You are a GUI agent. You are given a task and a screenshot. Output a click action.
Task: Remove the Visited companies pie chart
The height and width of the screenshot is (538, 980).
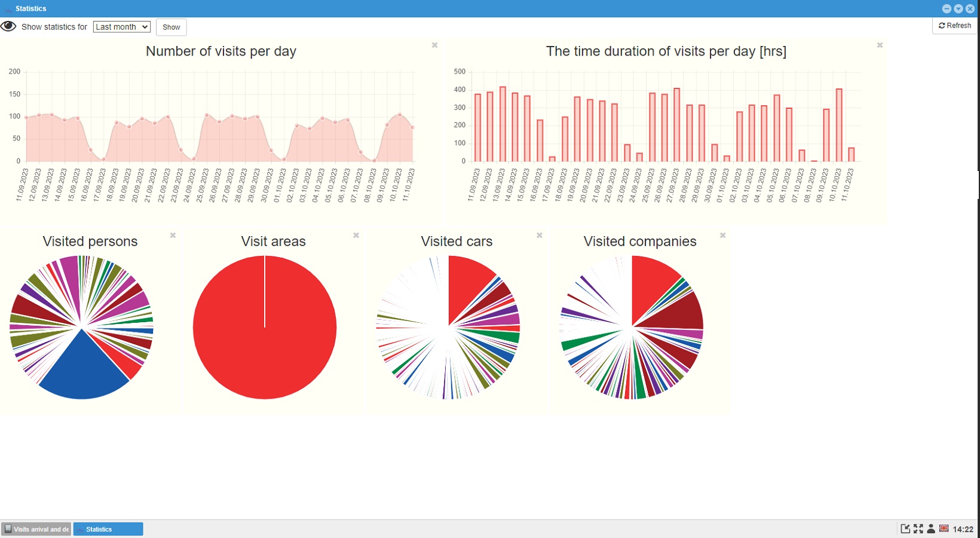(723, 236)
